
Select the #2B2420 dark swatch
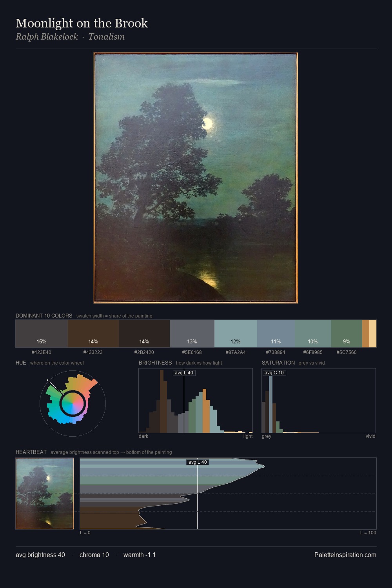click(144, 334)
